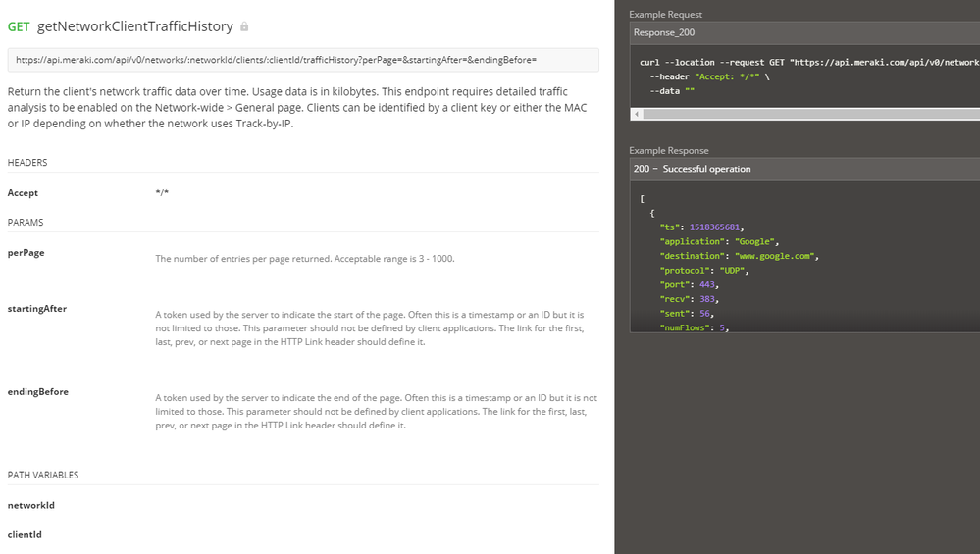The height and width of the screenshot is (554, 980).
Task: Click the PATH VARIABLES section label
Action: point(43,476)
